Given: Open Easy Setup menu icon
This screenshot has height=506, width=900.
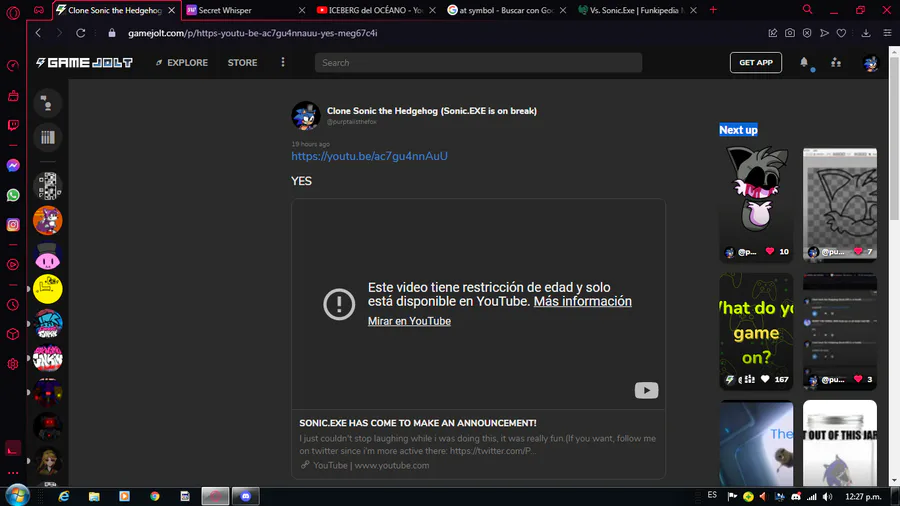Looking at the screenshot, I should 887,33.
